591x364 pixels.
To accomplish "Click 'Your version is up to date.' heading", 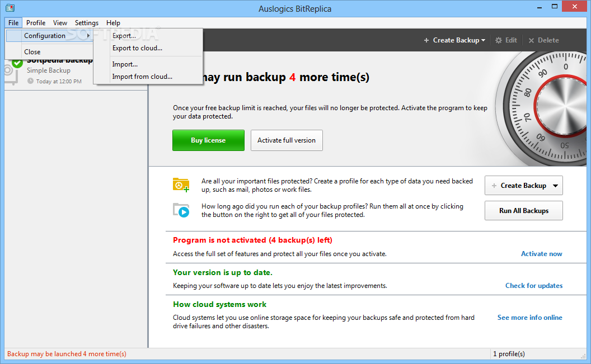I will click(222, 272).
